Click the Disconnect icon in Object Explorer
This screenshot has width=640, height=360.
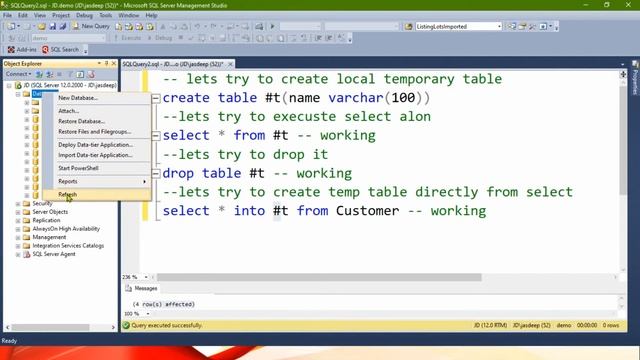pyautogui.click(x=50, y=74)
